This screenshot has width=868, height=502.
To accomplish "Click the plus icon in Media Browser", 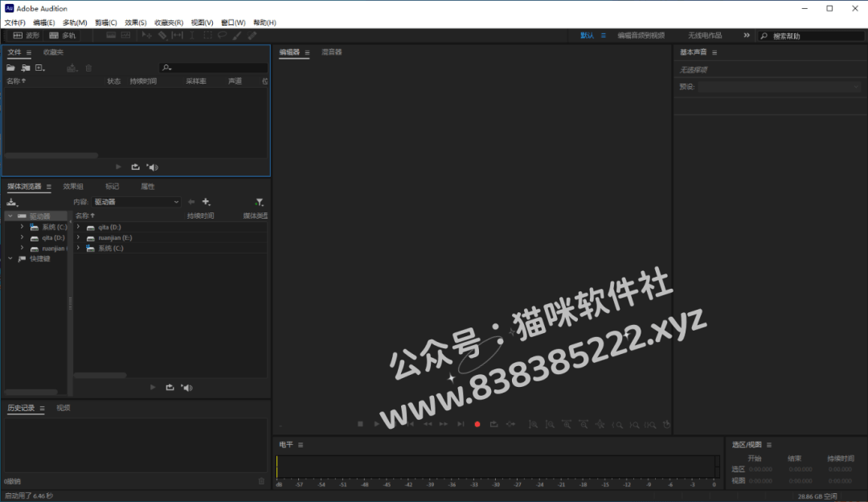I will point(206,202).
